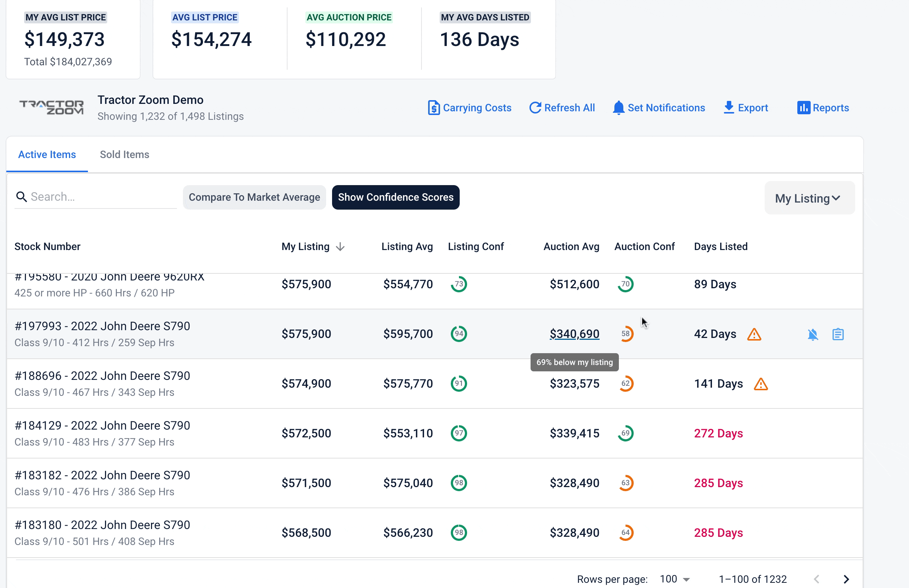Toggle Show Confidence Scores button

[396, 197]
